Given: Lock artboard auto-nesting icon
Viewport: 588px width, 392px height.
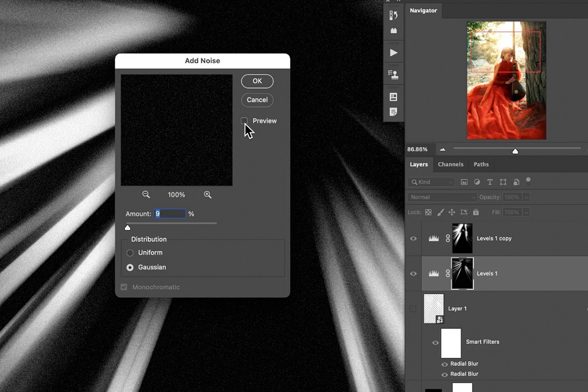Looking at the screenshot, I should 464,212.
